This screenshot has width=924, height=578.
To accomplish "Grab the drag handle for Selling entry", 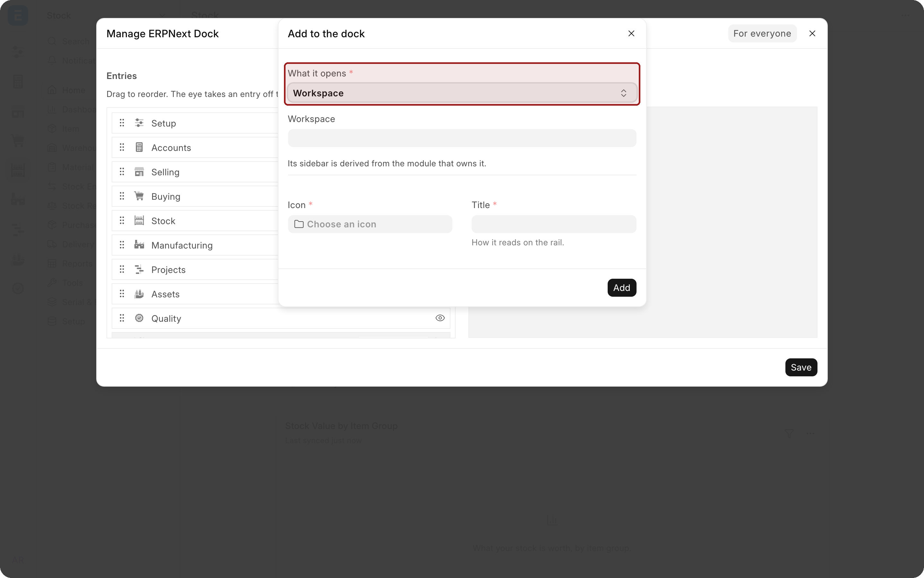I will 122,172.
